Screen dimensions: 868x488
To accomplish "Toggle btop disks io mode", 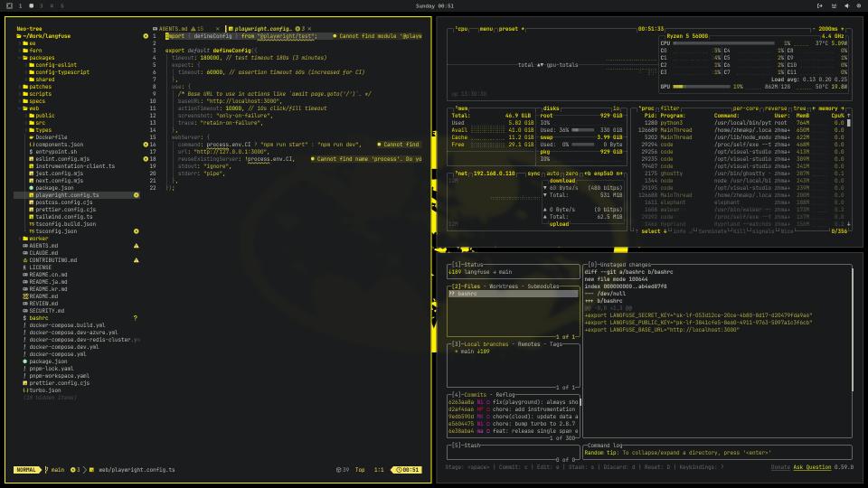I will [616, 108].
